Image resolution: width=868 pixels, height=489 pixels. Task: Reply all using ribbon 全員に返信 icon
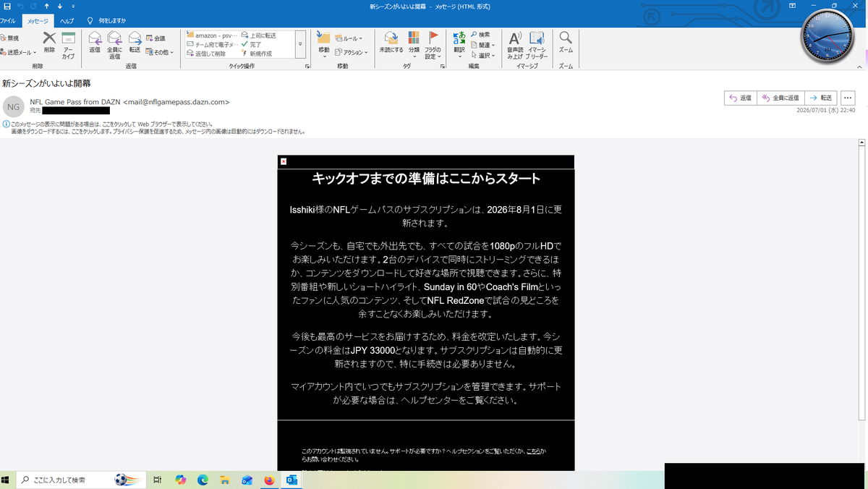[x=114, y=45]
